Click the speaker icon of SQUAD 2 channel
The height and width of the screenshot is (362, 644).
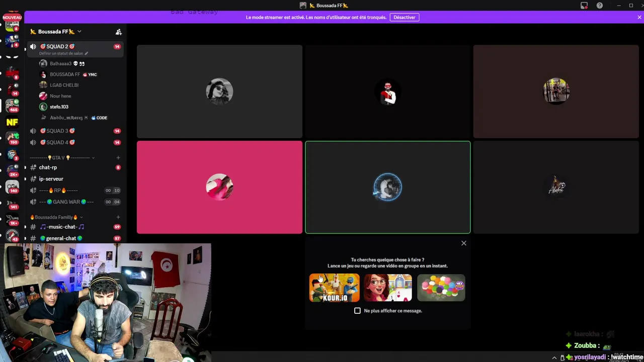pyautogui.click(x=33, y=46)
